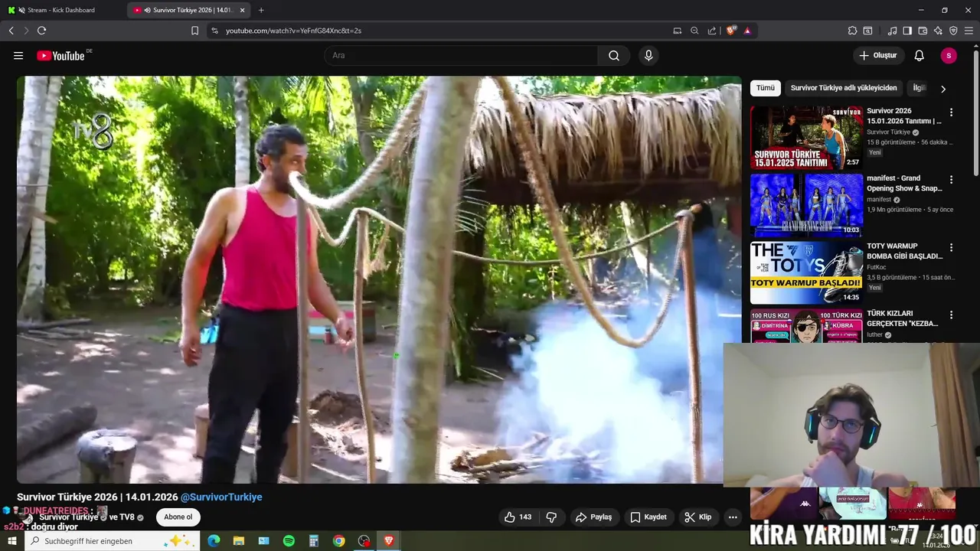Open Brave VPN shield icon

tap(953, 31)
